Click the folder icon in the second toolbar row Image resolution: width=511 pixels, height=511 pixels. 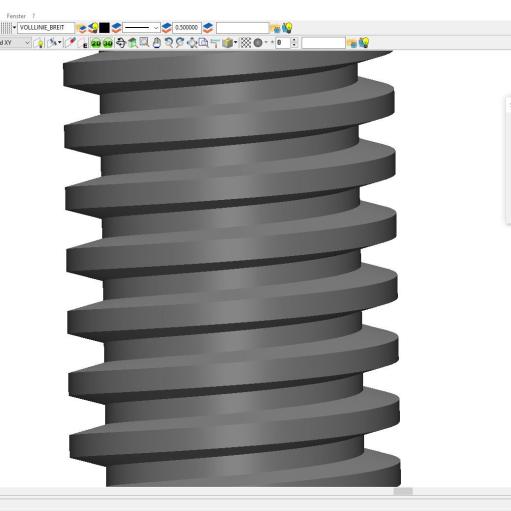352,43
